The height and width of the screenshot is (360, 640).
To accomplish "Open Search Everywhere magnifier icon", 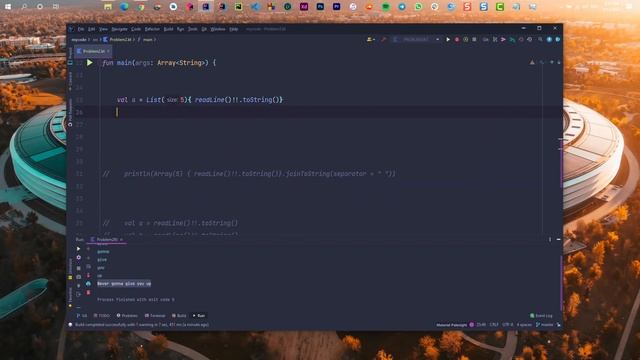I will point(540,40).
